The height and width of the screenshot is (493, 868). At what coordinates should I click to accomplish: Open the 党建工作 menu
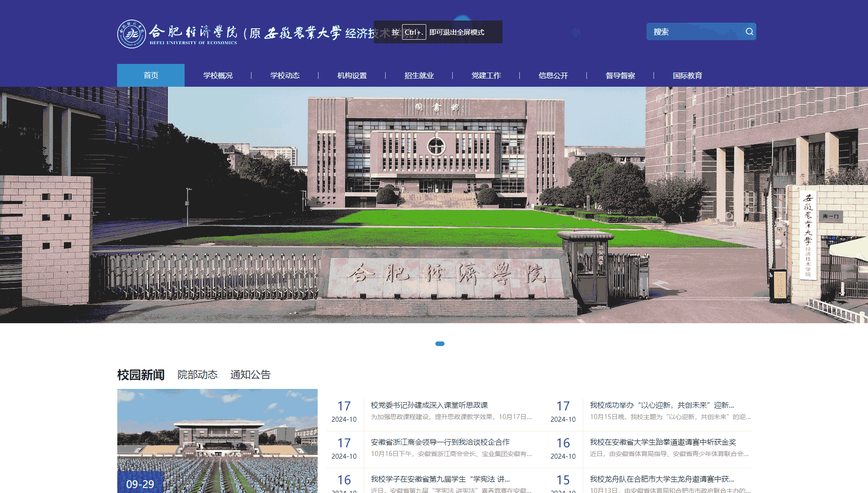486,75
